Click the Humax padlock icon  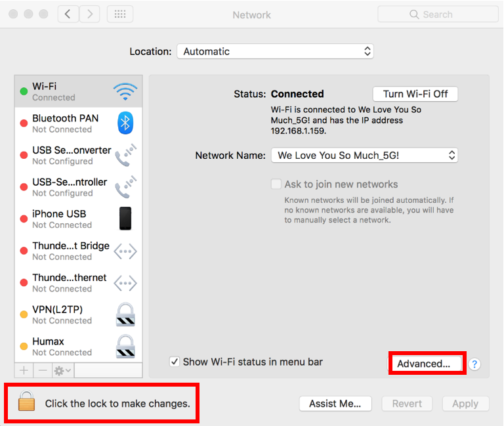(x=125, y=347)
